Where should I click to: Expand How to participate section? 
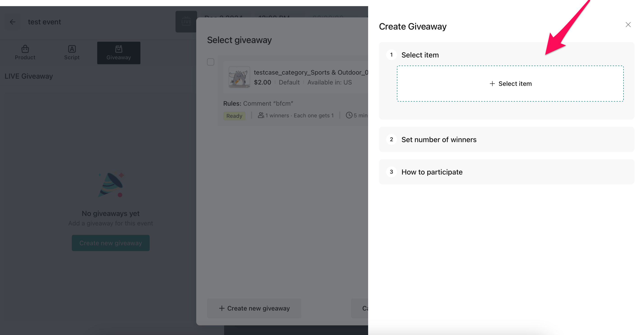432,172
